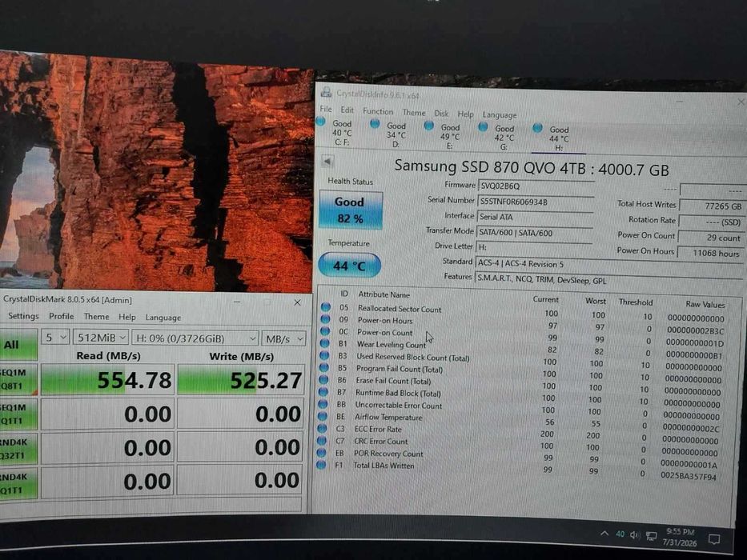
Task: Select the Wear Leveling Count attribute name
Action: click(x=392, y=344)
